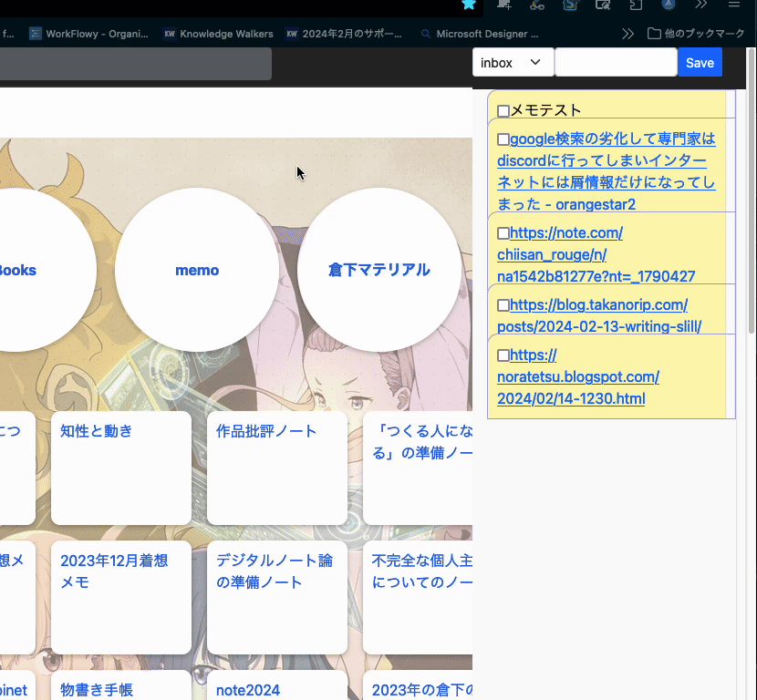
Task: Click the blue bookmark star icon
Action: (x=470, y=7)
